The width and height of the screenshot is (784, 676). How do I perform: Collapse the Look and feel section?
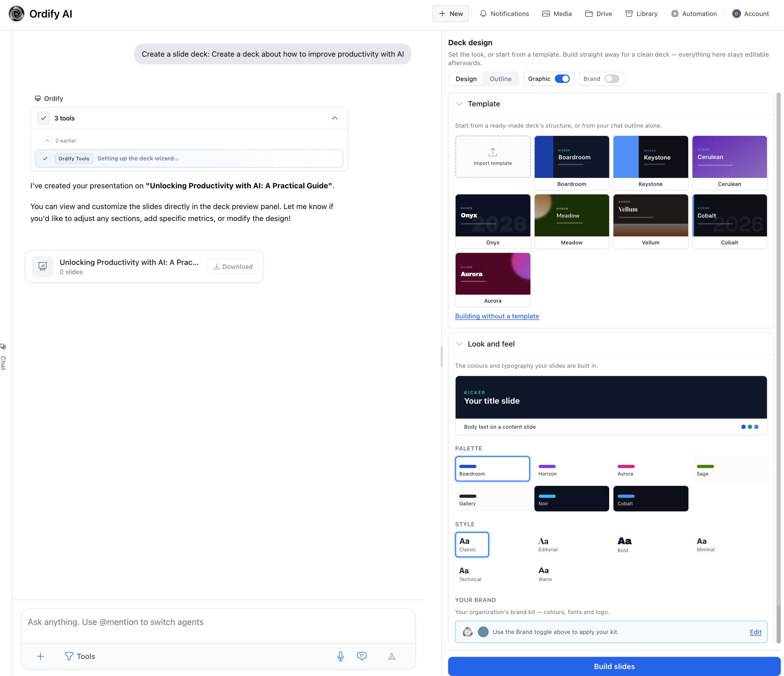pyautogui.click(x=459, y=344)
